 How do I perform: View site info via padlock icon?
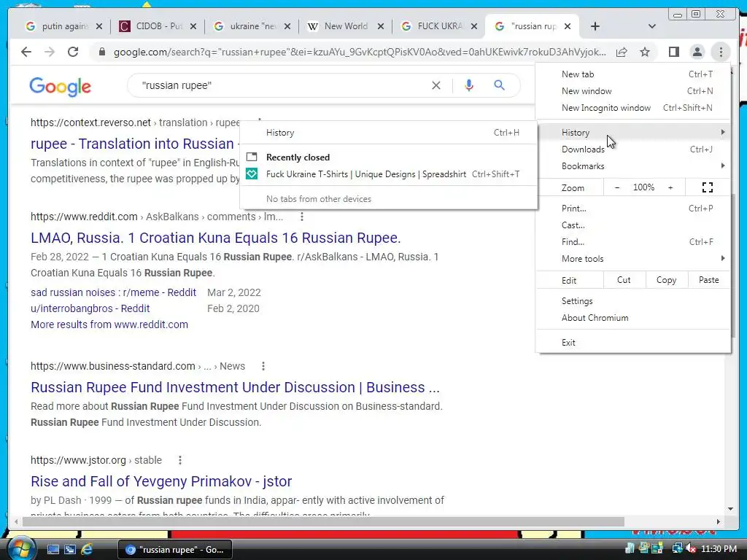click(x=101, y=52)
